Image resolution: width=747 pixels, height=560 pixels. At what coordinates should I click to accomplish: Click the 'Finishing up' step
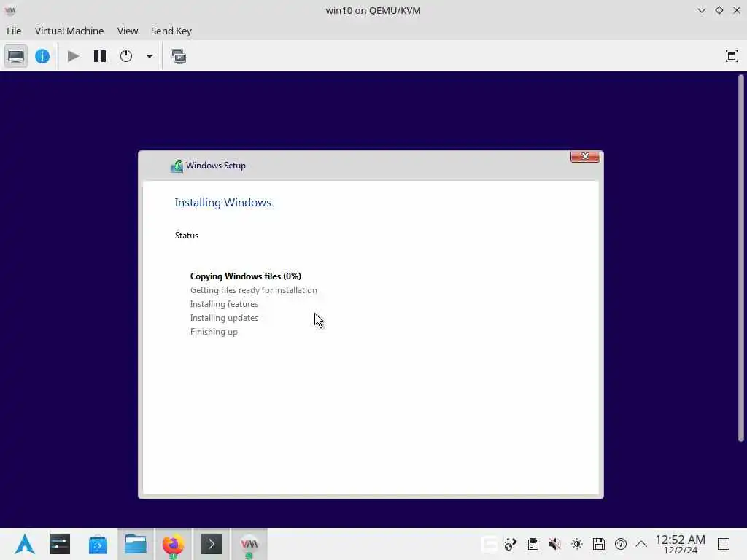pyautogui.click(x=214, y=332)
